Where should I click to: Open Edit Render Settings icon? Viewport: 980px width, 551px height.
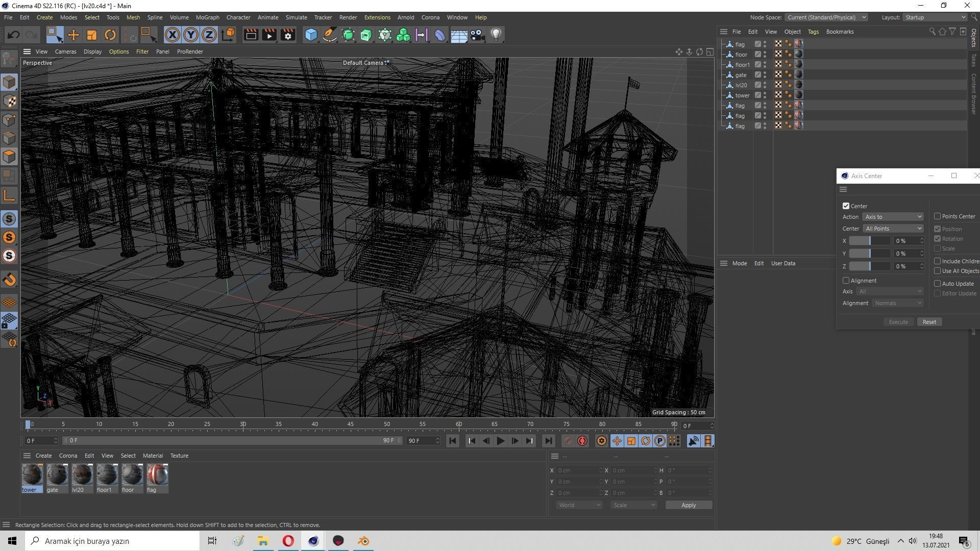tap(288, 35)
